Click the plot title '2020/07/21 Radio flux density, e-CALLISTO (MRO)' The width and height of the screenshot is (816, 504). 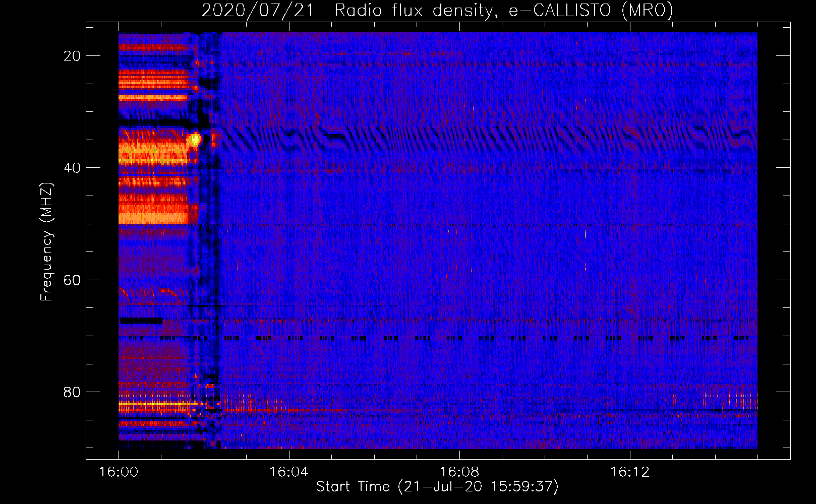(x=437, y=10)
